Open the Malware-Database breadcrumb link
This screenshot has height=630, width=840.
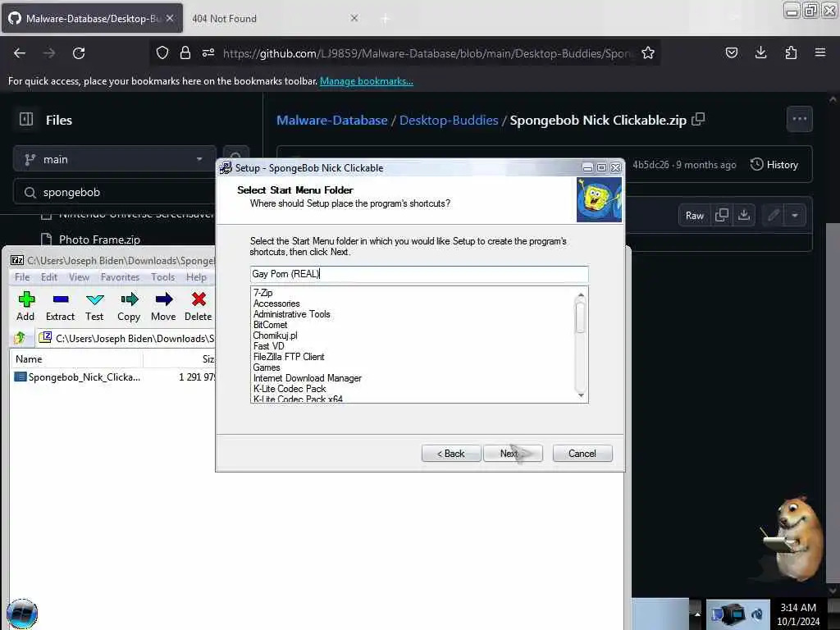331,120
